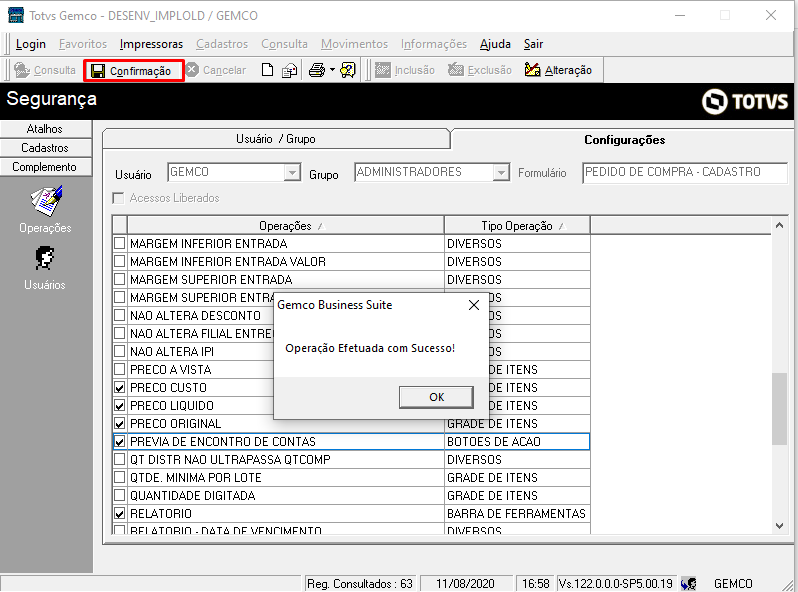This screenshot has width=798, height=592.
Task: Click the operations list scrollbar thumb
Action: [779, 409]
